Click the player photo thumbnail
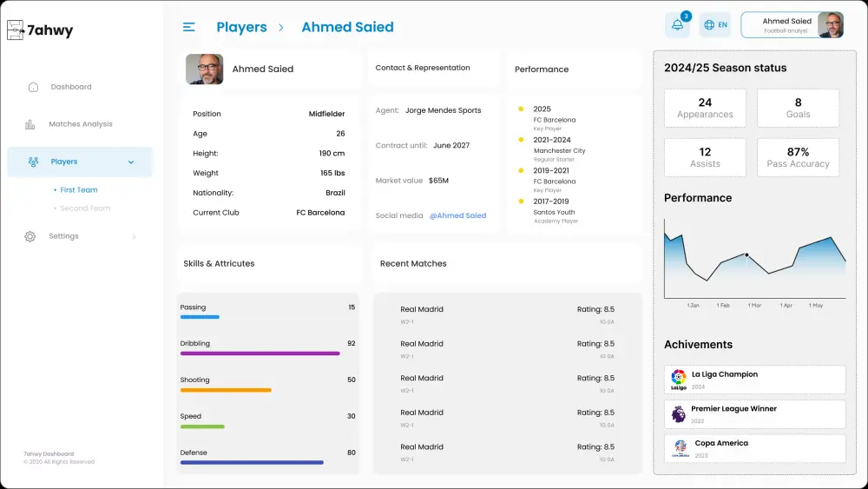 (x=204, y=69)
